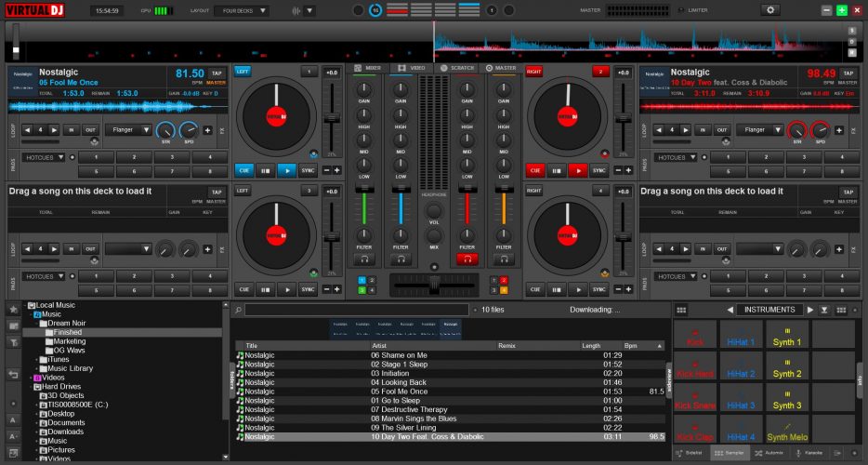Click loop double arrow on deck 2

pyautogui.click(x=685, y=130)
